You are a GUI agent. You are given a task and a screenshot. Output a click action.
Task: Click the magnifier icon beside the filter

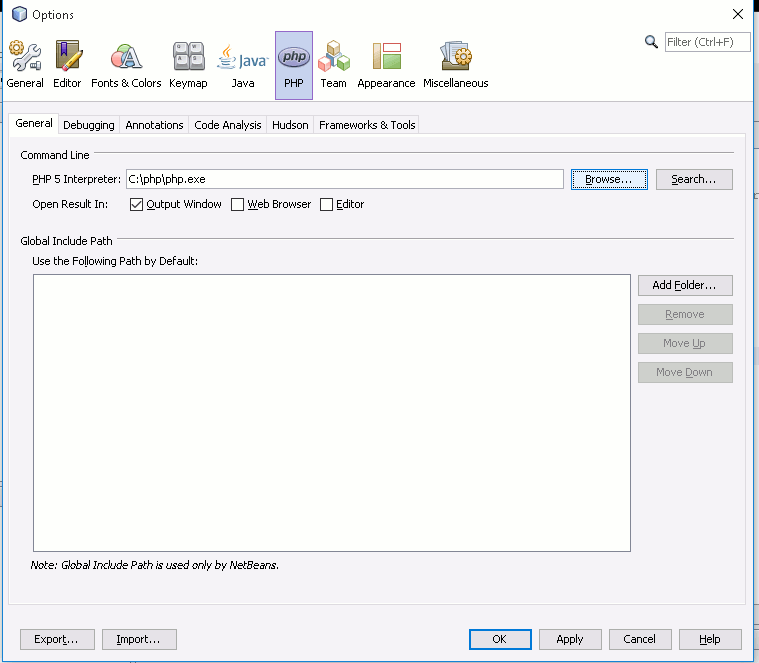[651, 42]
